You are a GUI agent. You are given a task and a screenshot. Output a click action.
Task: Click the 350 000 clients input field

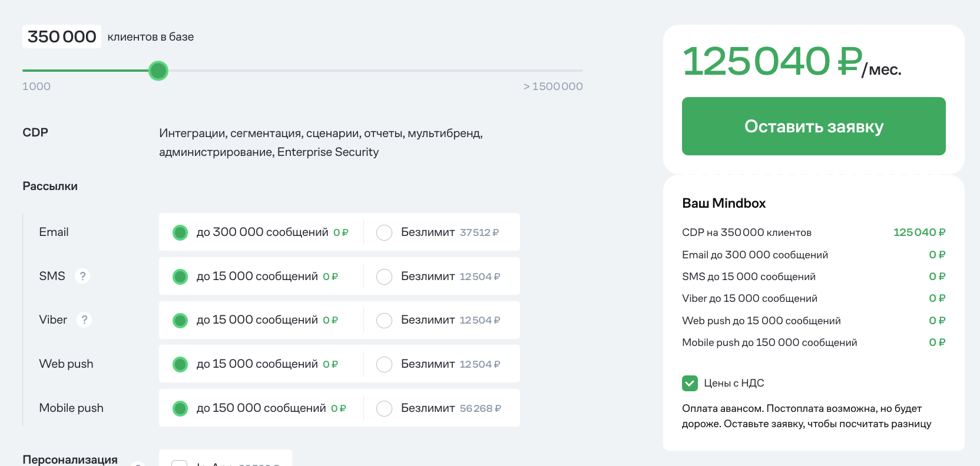[x=62, y=36]
